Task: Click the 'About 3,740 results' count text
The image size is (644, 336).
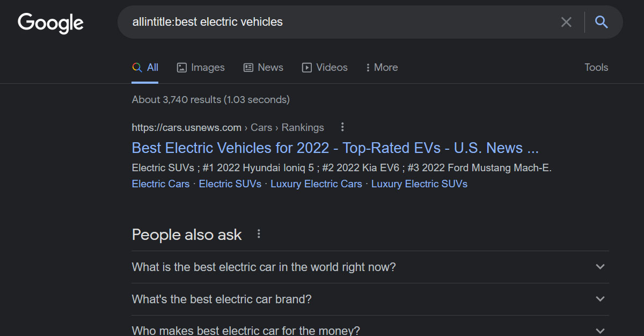Action: [x=210, y=100]
